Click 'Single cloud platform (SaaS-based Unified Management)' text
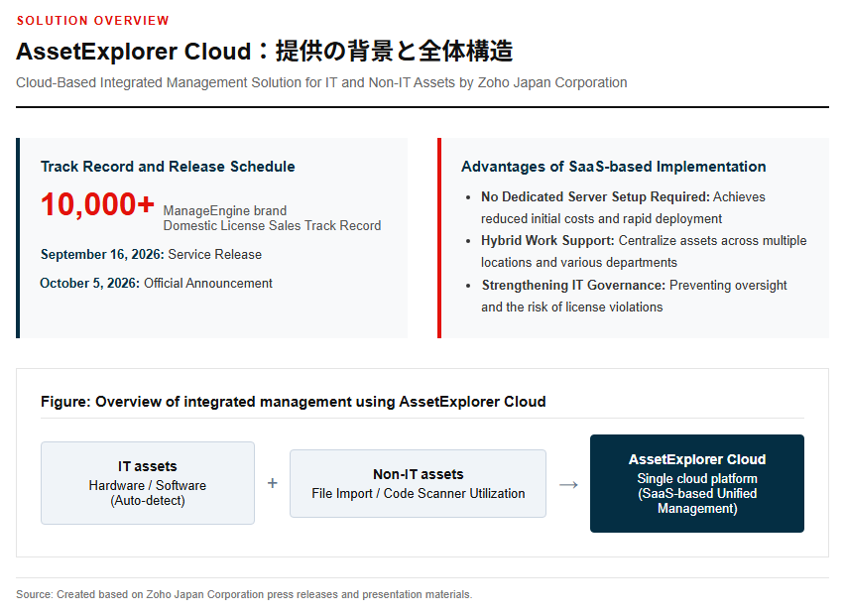This screenshot has height=616, width=845. tap(697, 494)
